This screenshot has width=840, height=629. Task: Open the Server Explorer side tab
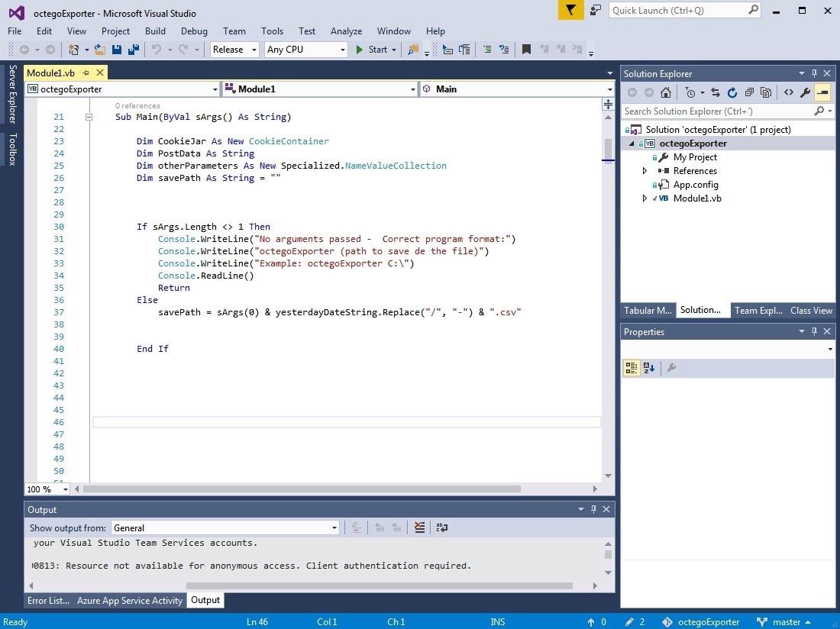click(12, 94)
